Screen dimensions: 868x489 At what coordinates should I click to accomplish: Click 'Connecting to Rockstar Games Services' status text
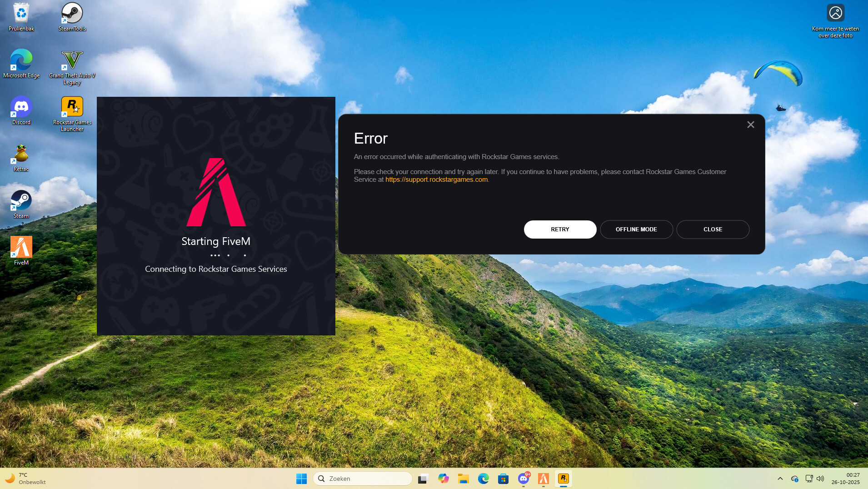click(x=216, y=269)
